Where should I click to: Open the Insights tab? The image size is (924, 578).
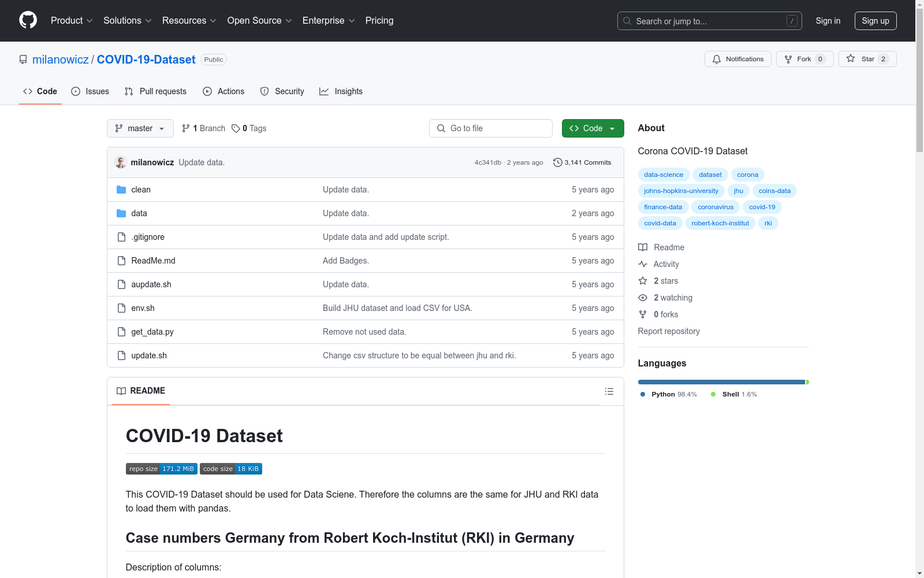(x=341, y=91)
